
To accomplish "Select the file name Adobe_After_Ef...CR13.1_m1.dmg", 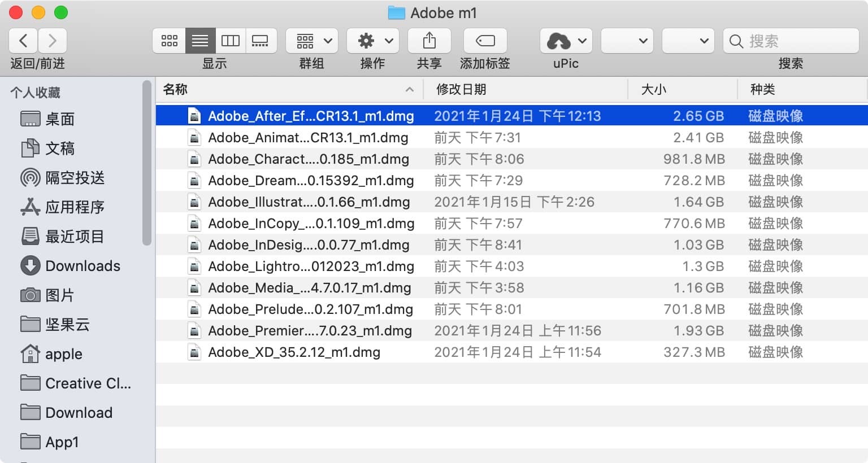I will click(x=311, y=116).
